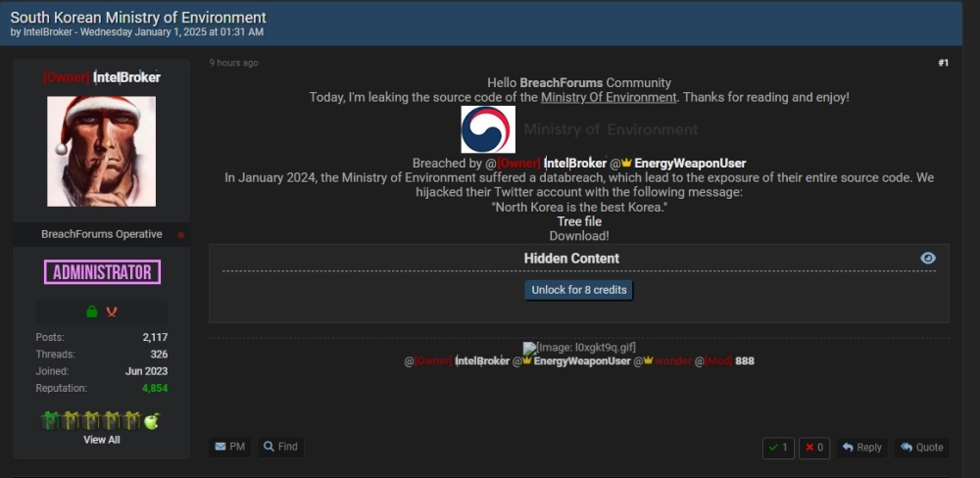Viewport: 980px width, 478px height.
Task: Click the "North Korea is the best Korea." quote
Action: 579,207
